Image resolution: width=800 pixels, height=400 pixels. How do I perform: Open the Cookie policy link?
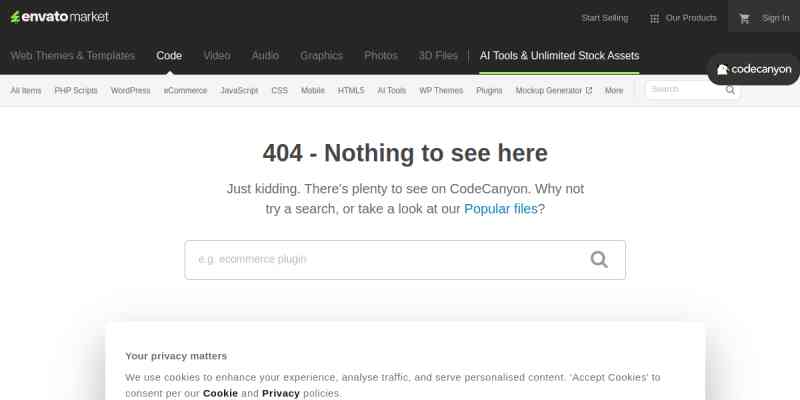point(220,393)
